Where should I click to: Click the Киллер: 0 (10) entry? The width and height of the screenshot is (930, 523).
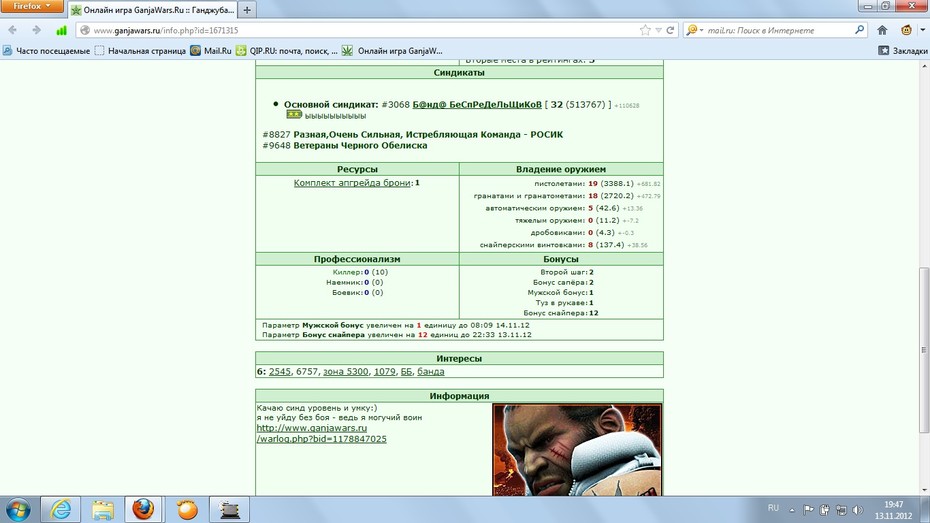click(360, 272)
